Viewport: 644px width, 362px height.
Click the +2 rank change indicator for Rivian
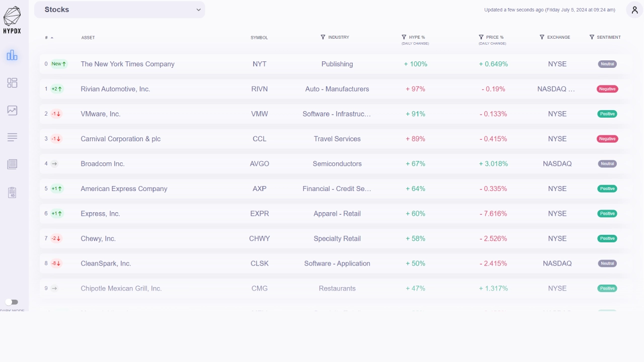[57, 89]
